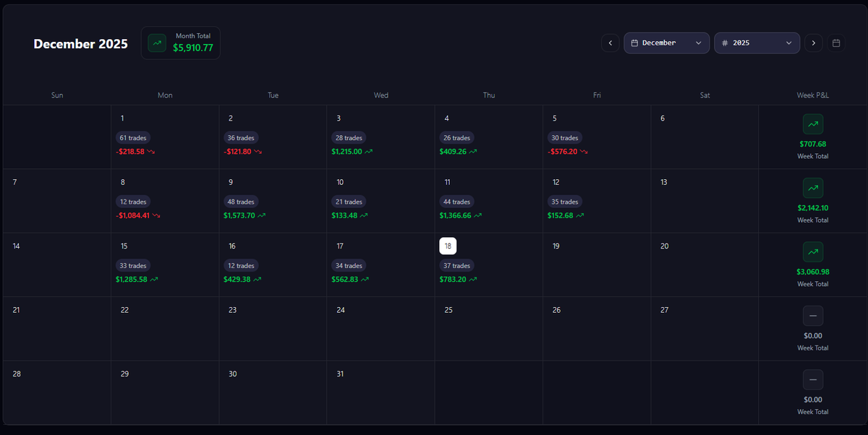
Task: Click the down-trend arrow beside -$1,084.41
Action: pos(156,215)
